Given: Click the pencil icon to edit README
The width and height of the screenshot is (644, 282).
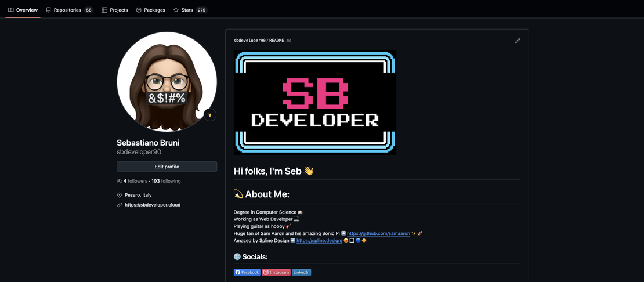Looking at the screenshot, I should click(x=518, y=41).
